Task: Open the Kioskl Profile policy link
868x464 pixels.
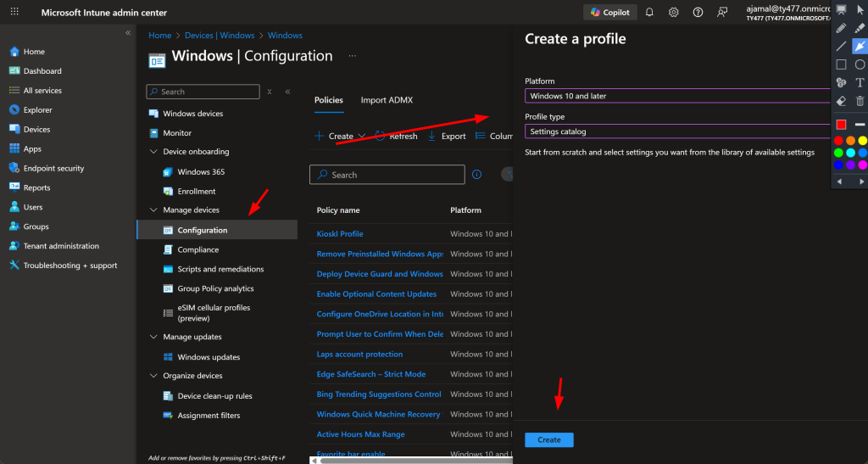Action: tap(340, 234)
